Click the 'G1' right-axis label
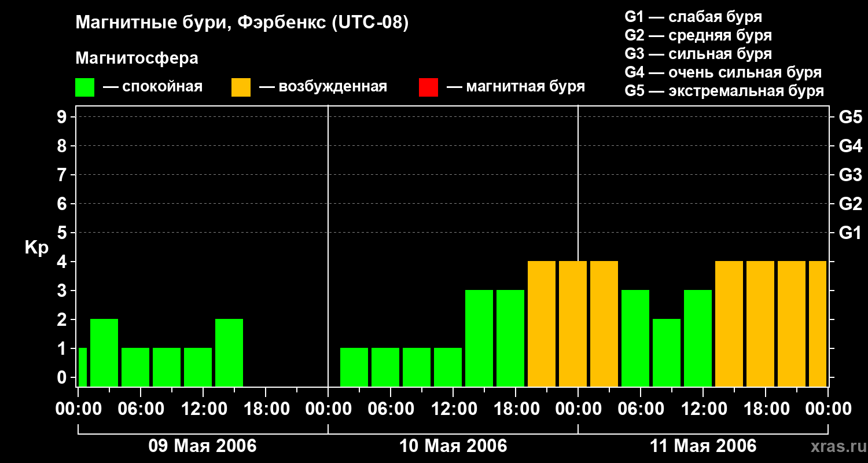868x463 pixels. [850, 233]
